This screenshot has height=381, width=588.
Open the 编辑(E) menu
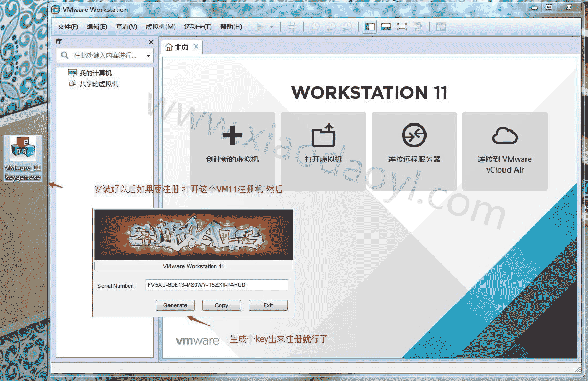pos(97,27)
